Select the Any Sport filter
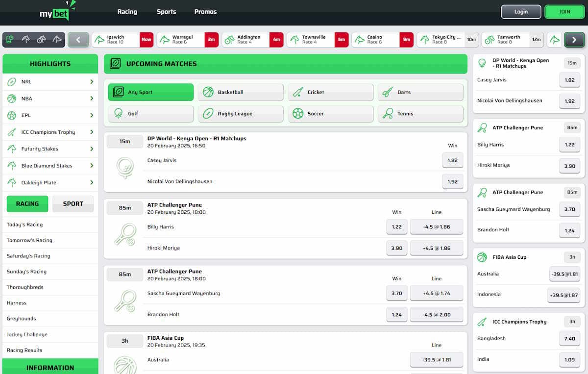 151,92
